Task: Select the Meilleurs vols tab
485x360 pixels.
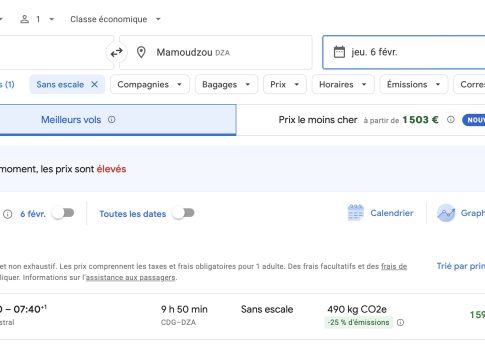Action: (x=118, y=120)
